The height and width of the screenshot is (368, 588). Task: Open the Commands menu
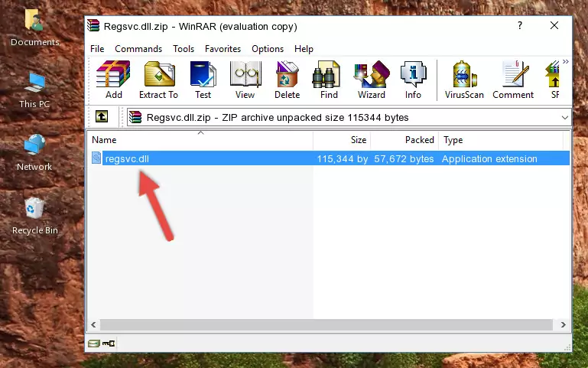138,49
